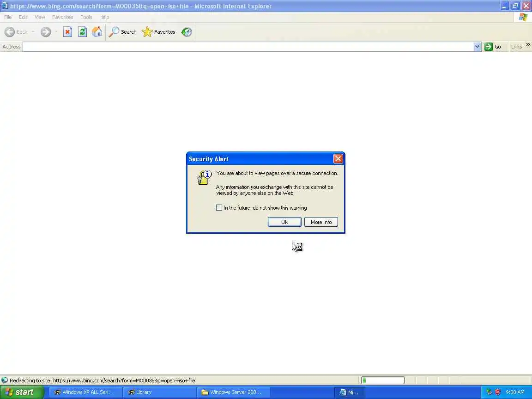This screenshot has width=532, height=399.
Task: Open the Favorites menu
Action: (x=62, y=17)
